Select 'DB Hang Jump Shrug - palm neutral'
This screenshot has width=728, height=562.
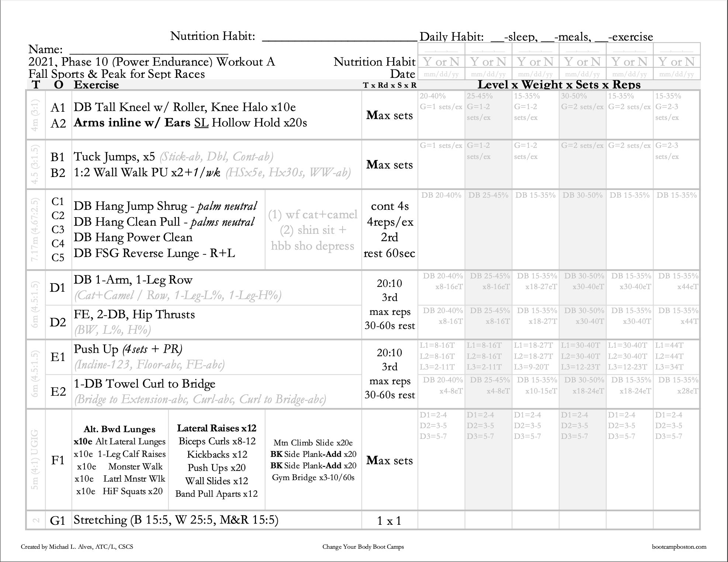165,206
